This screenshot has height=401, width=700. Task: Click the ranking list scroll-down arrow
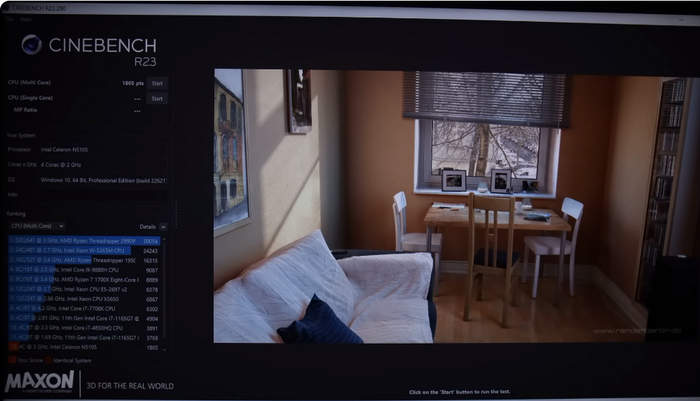point(164,349)
